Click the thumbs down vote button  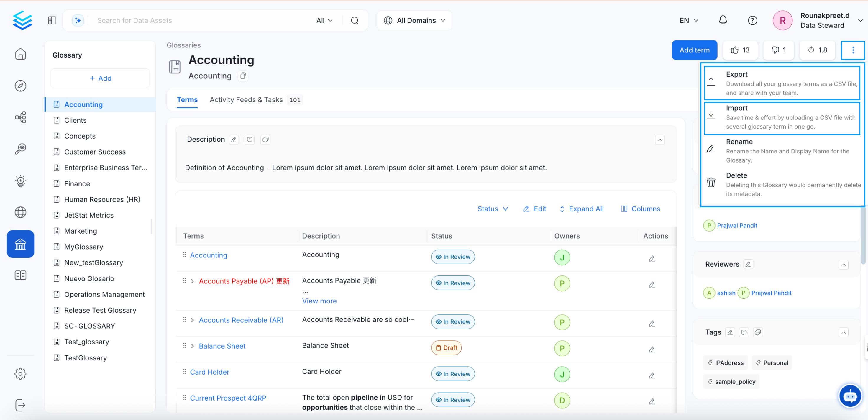pos(778,50)
